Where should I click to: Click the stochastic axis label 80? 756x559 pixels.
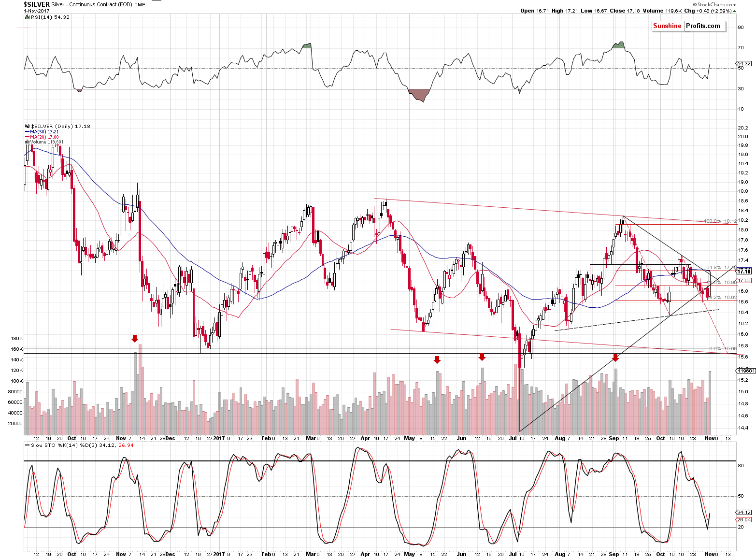pos(741,466)
